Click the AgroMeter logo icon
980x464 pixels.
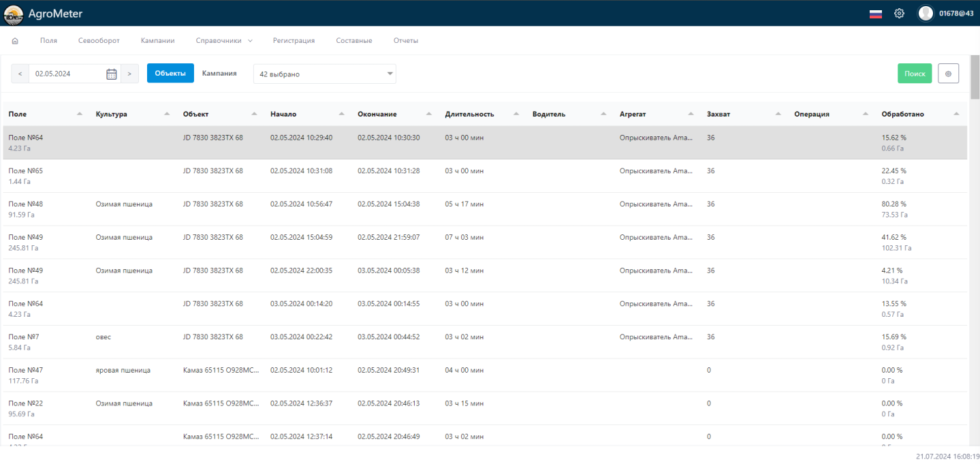[x=14, y=14]
